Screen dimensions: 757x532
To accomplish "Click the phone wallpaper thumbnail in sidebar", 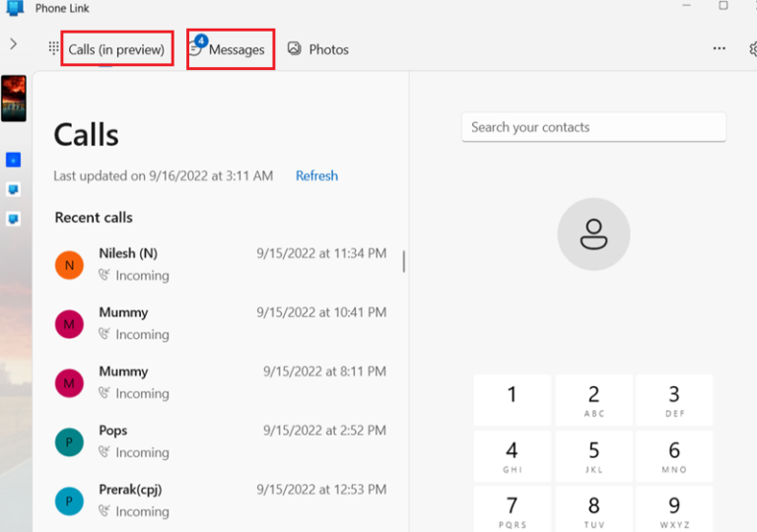I will click(14, 99).
